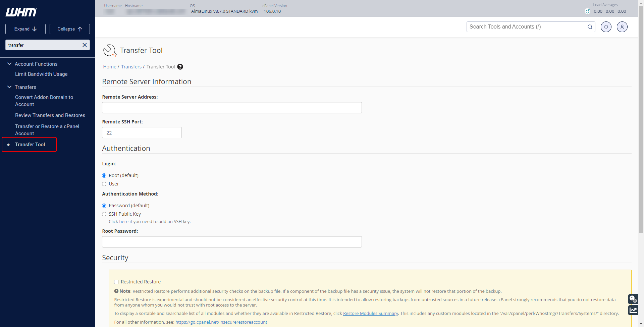The width and height of the screenshot is (644, 327).
Task: Open Convert Addon Domain to Account
Action: (x=44, y=101)
